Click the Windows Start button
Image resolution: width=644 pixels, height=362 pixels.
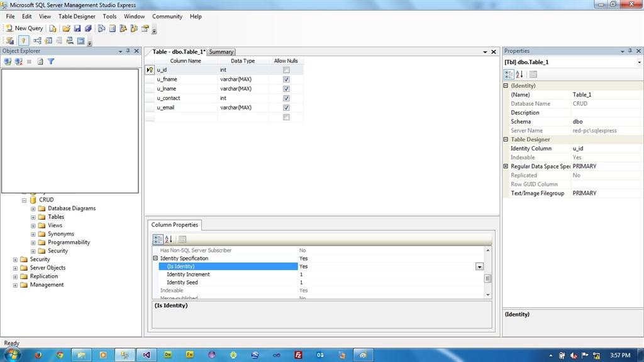click(12, 355)
